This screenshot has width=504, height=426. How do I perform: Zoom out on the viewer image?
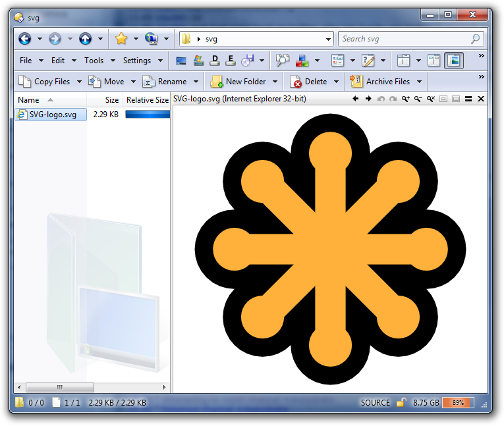(x=418, y=99)
